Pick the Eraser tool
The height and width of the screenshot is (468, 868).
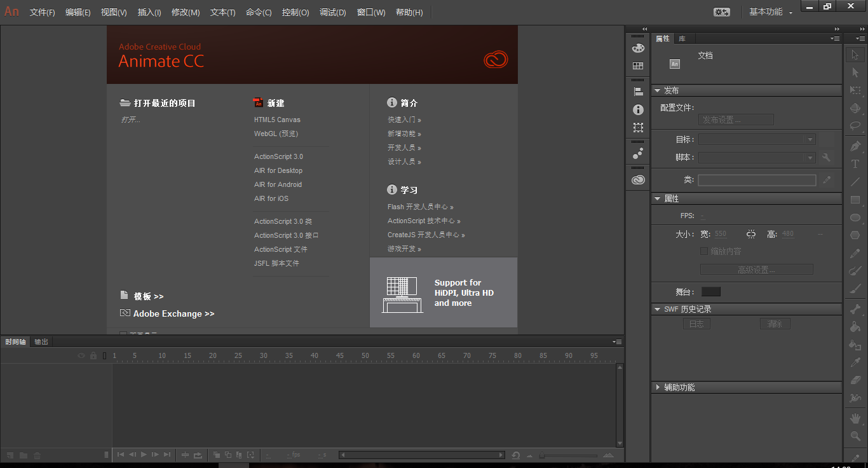pyautogui.click(x=855, y=380)
